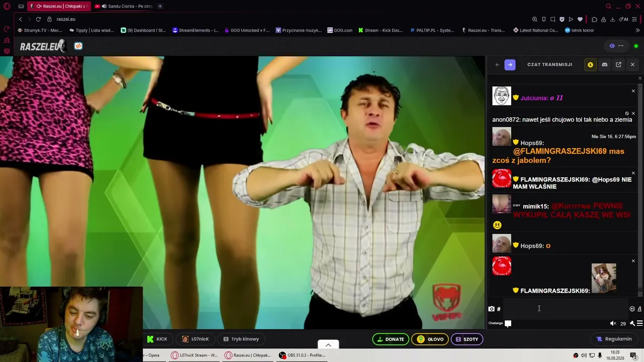Dismiss the Julciunia chat message

633,91
